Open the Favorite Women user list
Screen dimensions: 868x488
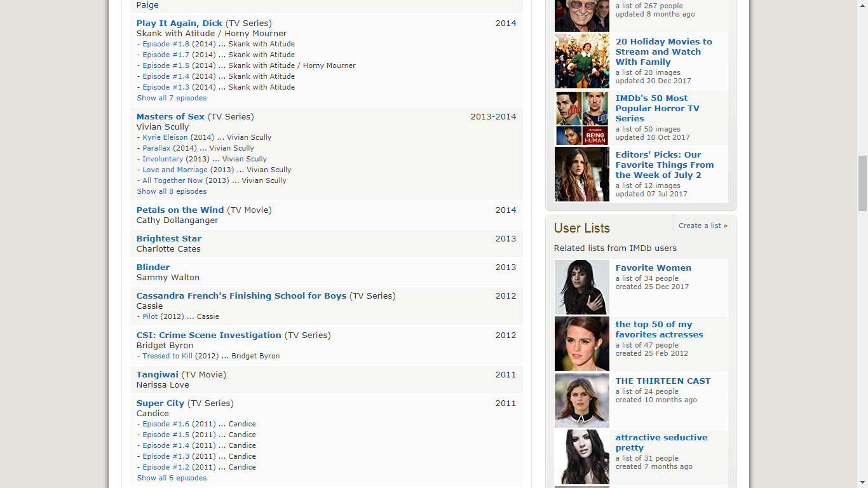click(653, 268)
